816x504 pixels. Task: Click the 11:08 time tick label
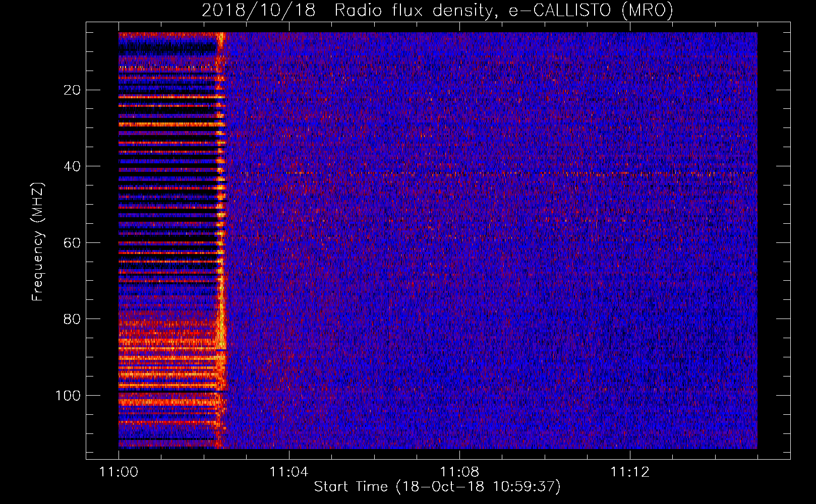coord(459,472)
